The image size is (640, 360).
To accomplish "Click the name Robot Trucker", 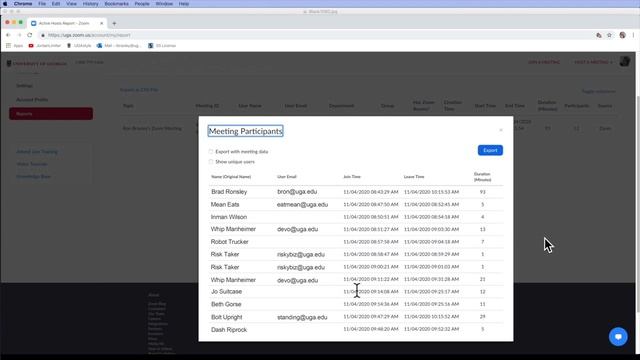I will tap(229, 242).
